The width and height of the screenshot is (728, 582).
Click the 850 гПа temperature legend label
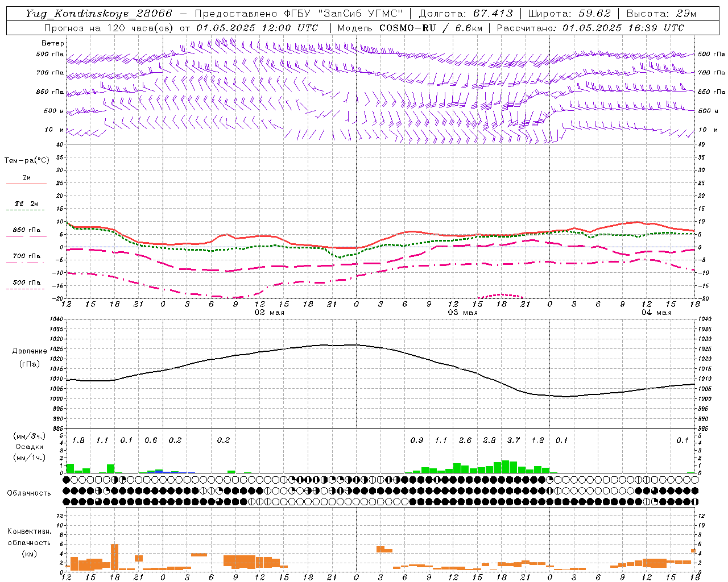[27, 230]
